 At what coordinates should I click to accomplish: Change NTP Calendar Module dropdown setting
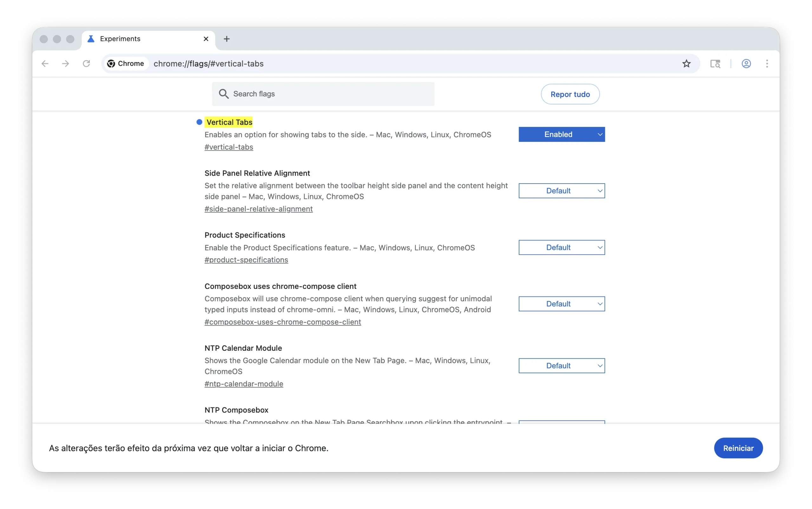561,366
